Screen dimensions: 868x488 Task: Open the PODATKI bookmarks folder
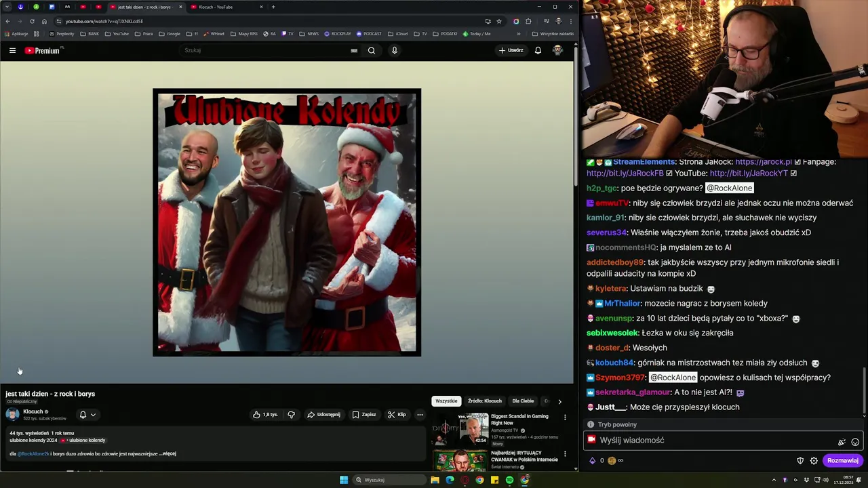444,34
